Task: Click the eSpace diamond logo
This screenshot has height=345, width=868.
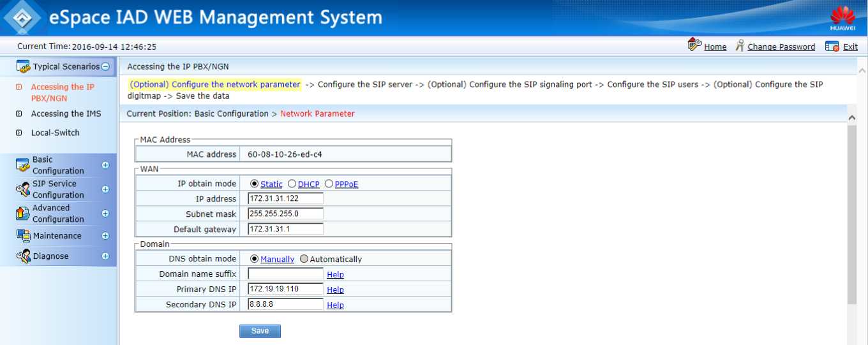Action: click(x=22, y=18)
